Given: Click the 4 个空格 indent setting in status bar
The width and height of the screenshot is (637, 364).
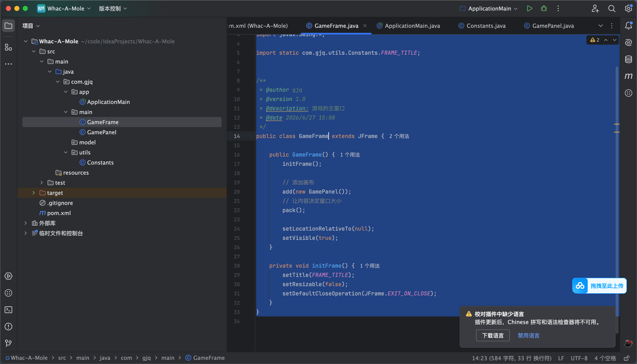Looking at the screenshot, I should [x=605, y=358].
